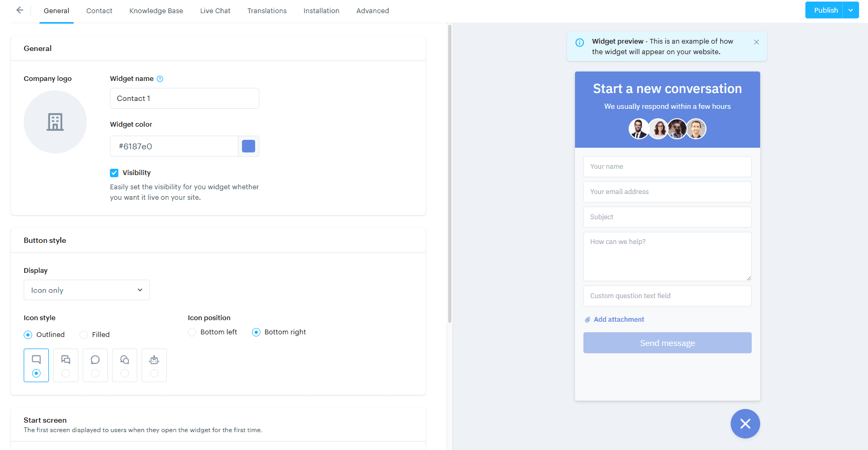Screen dimensions: 868x450
Task: Click the Widget name input field
Action: (185, 98)
